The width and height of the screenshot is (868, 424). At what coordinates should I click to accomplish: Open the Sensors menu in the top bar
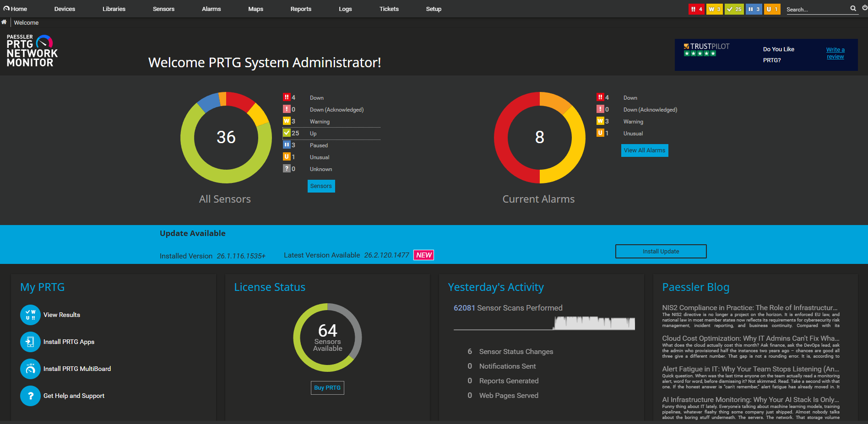tap(163, 9)
